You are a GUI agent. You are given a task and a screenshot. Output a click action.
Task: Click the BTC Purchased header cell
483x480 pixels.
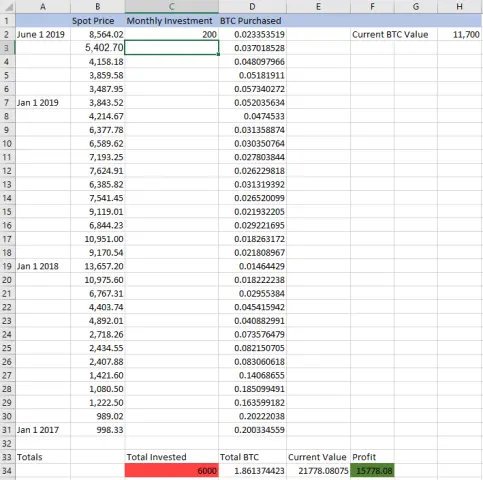tap(252, 21)
